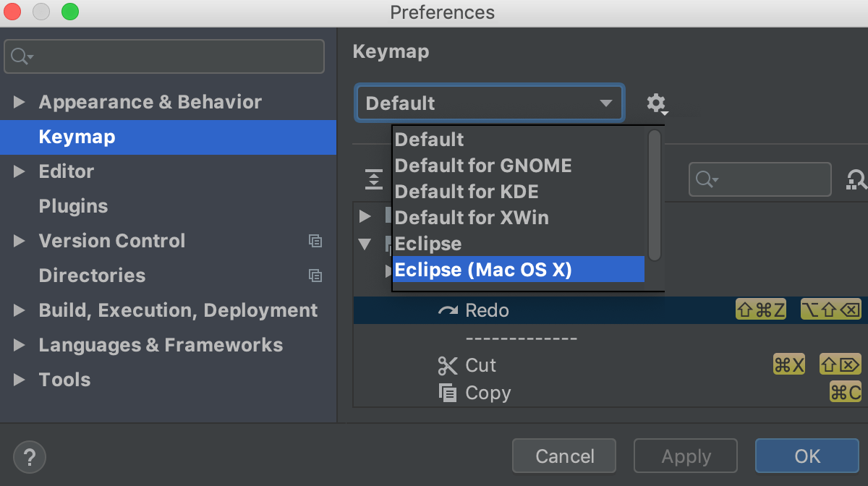
Task: Click the Cut scissors icon
Action: coord(448,365)
